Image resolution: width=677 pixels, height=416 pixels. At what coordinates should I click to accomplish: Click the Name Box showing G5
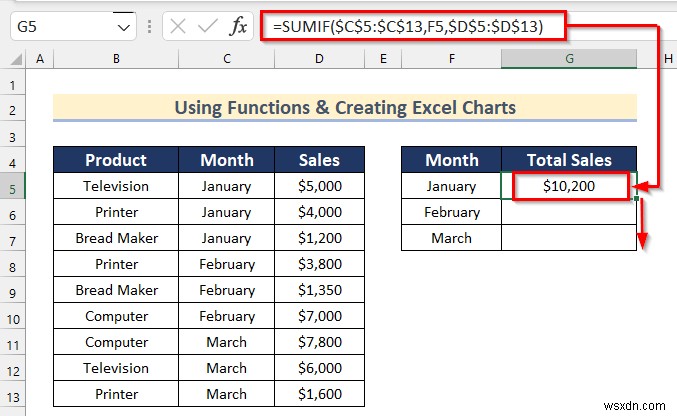(x=60, y=27)
